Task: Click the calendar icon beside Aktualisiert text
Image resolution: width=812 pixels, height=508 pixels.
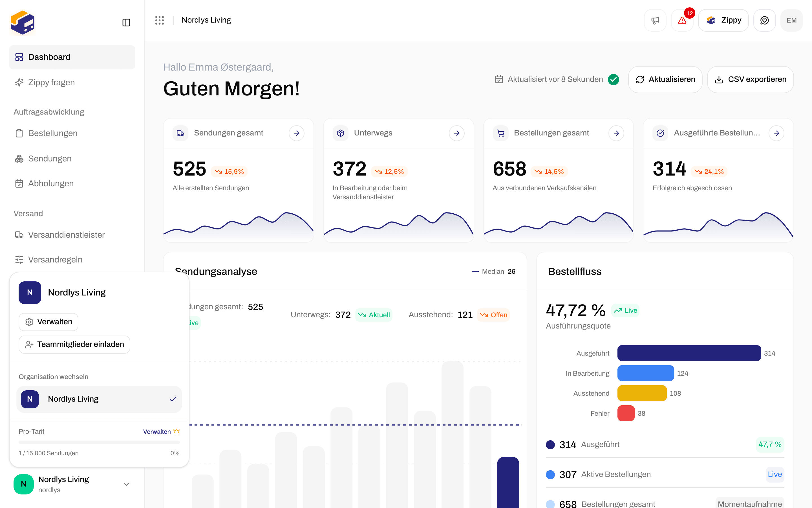Action: click(499, 79)
